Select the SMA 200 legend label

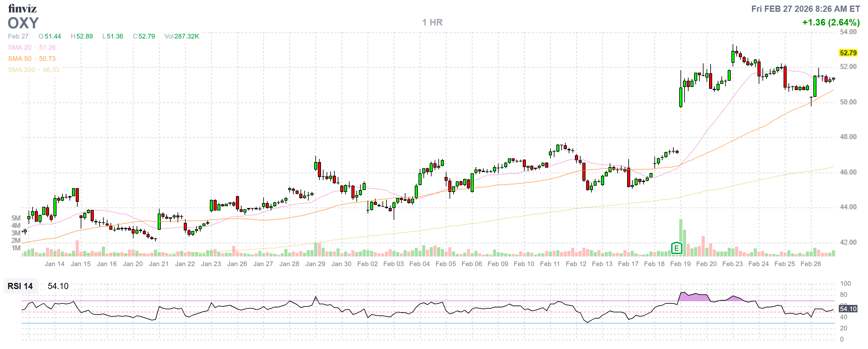point(21,70)
